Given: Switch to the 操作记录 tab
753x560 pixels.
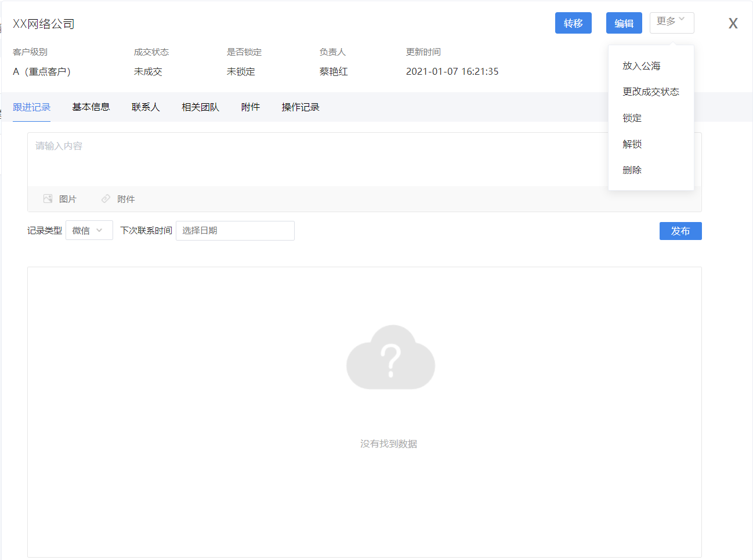Looking at the screenshot, I should [x=301, y=107].
